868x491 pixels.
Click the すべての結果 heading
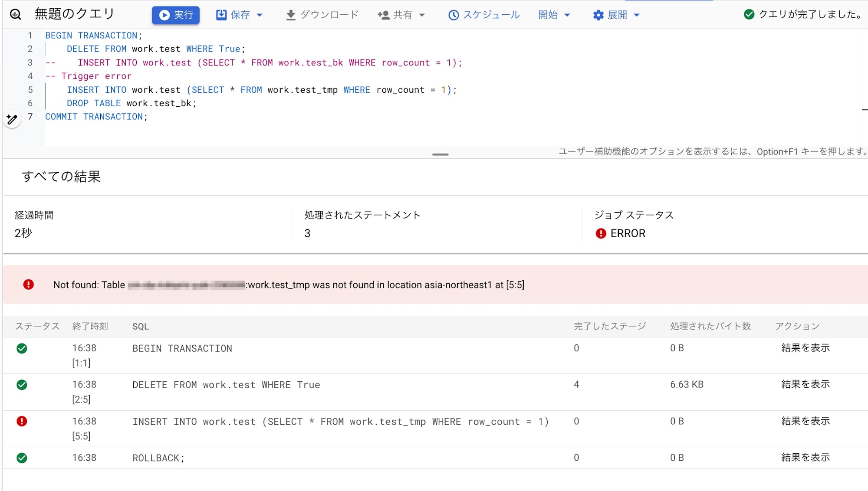[x=61, y=177]
